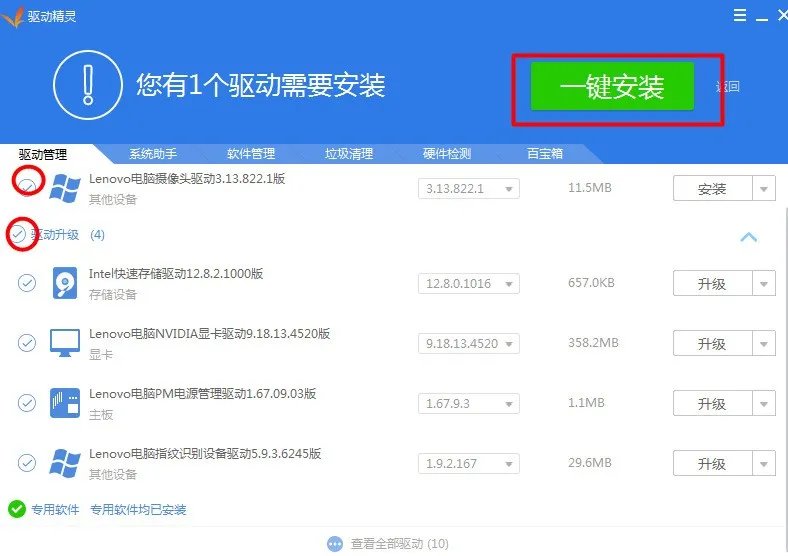Switch to the 垃圾清理 tab

pos(349,153)
